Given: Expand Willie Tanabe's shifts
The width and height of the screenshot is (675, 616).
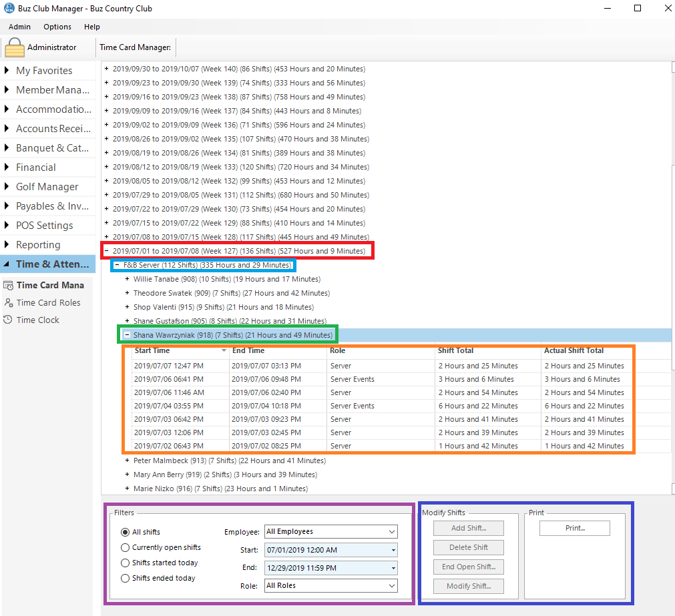Looking at the screenshot, I should [127, 279].
